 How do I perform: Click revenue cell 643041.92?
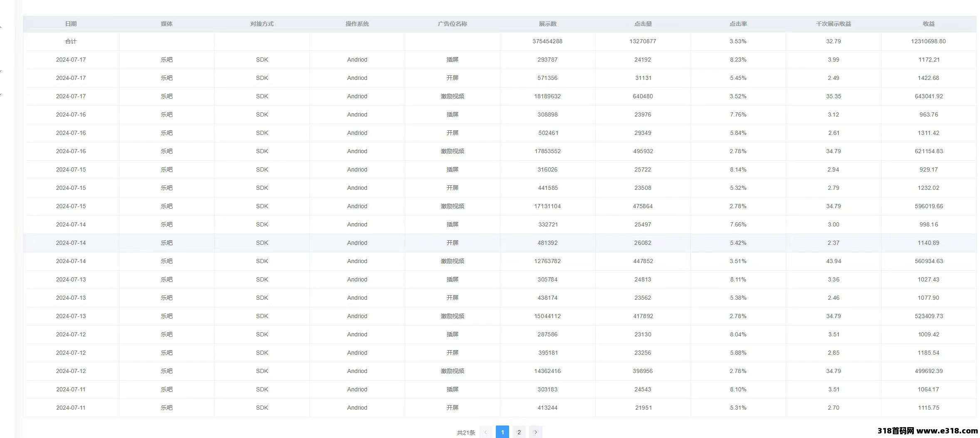(928, 96)
